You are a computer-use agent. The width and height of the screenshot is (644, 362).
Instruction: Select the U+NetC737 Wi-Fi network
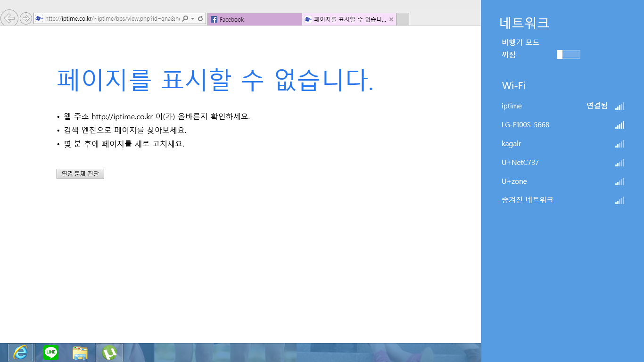point(563,163)
